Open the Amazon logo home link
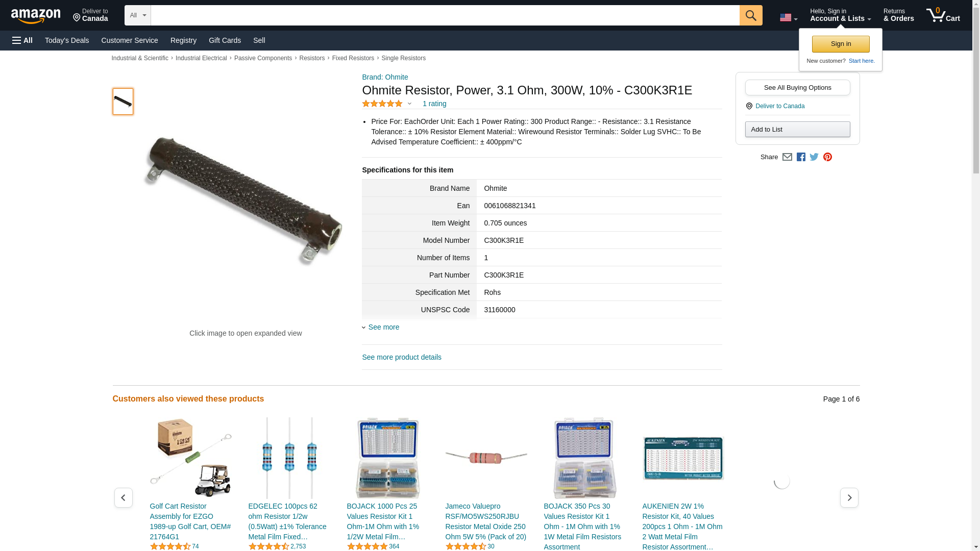 click(x=36, y=16)
